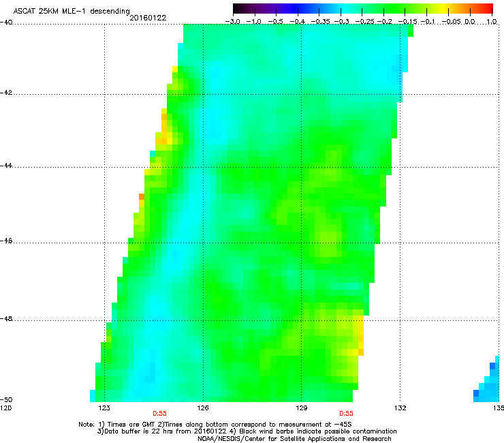
Task: Select the '135' longitude axis label
Action: pos(499,408)
